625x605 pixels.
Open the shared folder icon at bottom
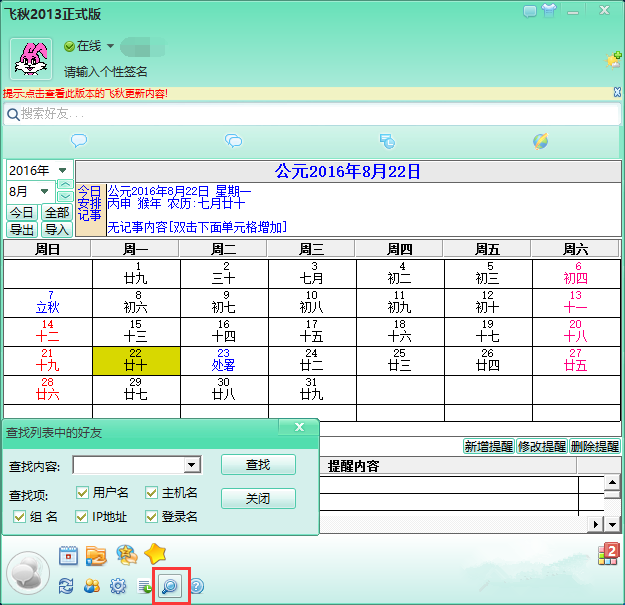click(96, 555)
